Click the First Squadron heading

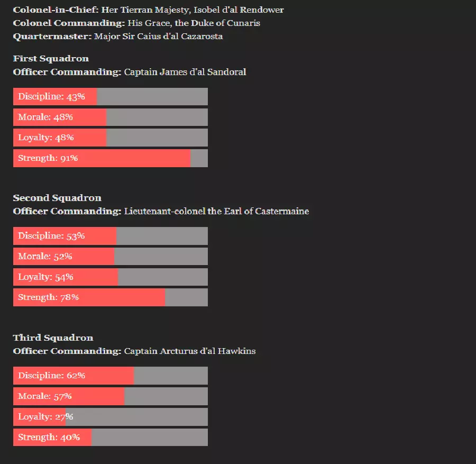51,59
